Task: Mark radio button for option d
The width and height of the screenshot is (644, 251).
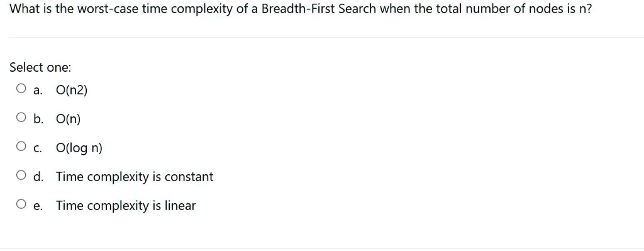Action: 21,176
